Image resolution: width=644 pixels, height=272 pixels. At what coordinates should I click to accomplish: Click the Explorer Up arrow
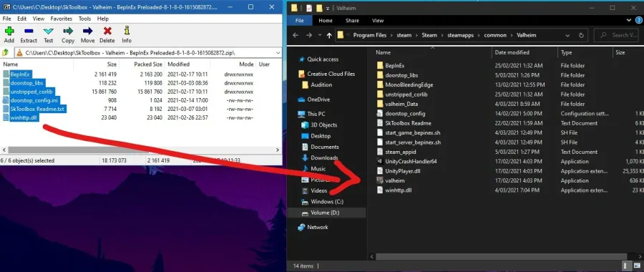point(329,35)
